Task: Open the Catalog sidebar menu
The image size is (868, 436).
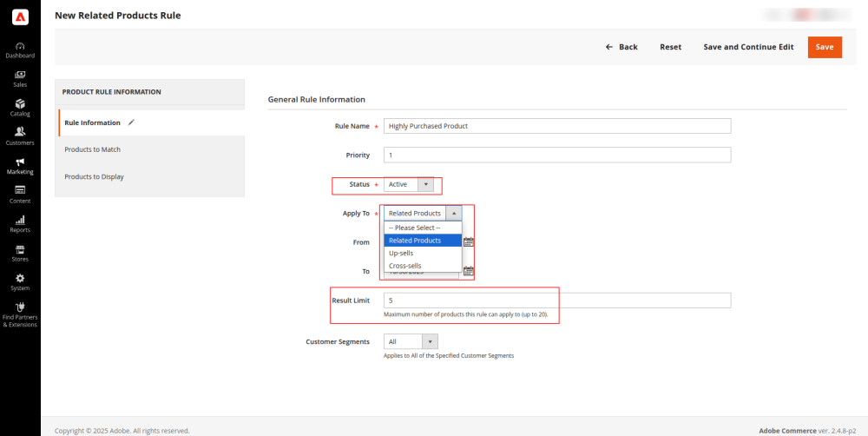Action: point(20,107)
